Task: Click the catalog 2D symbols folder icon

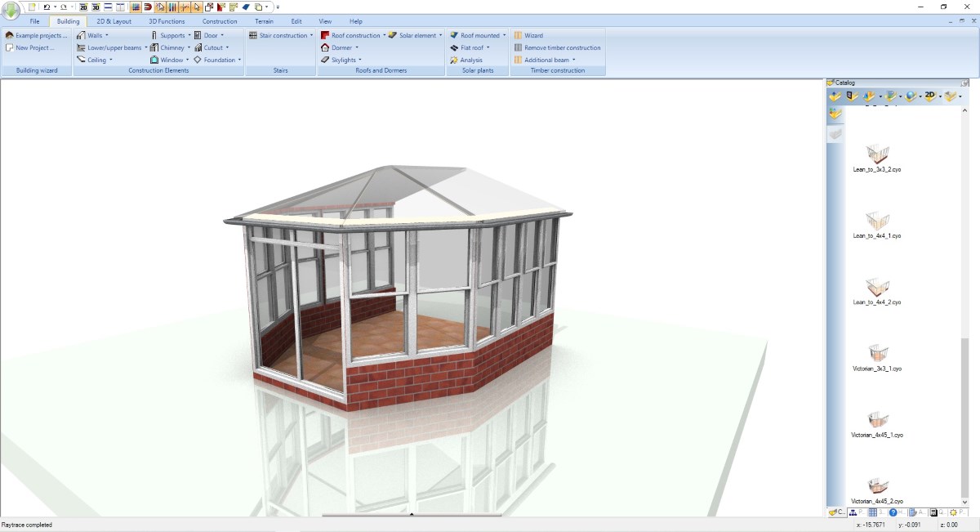Action: [929, 96]
